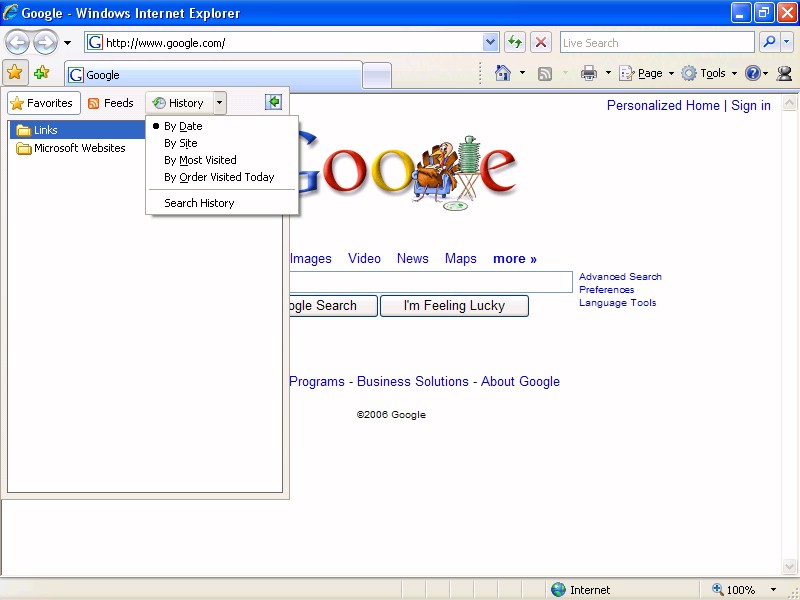The image size is (800, 600).
Task: Choose By Most Visited history view
Action: [222, 160]
